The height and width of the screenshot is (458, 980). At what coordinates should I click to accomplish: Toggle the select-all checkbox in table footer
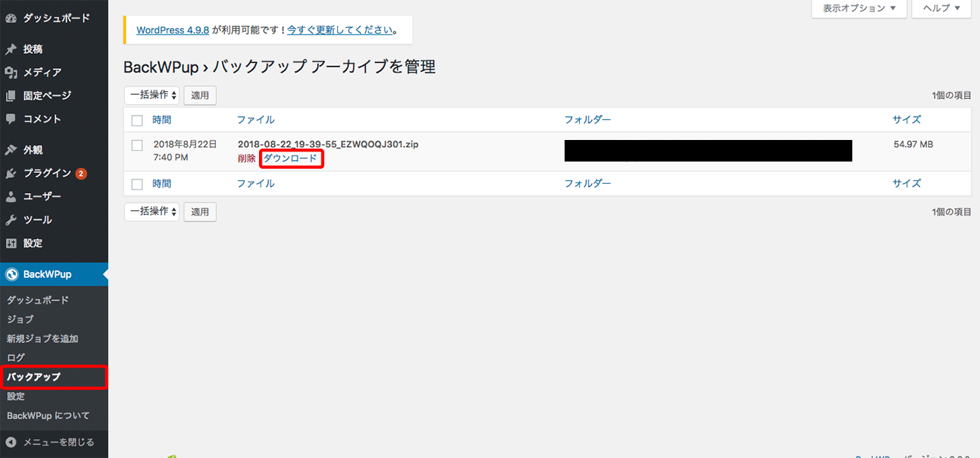point(138,184)
